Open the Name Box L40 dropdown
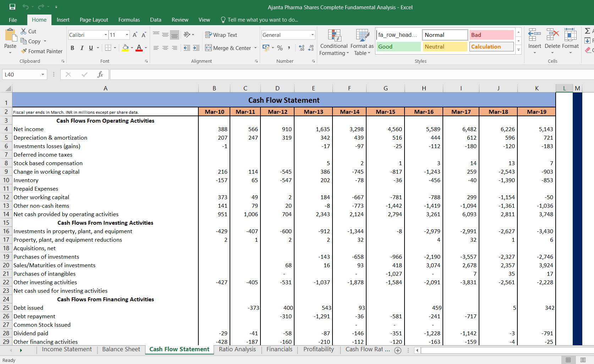Image resolution: width=594 pixels, height=364 pixels. coord(43,74)
